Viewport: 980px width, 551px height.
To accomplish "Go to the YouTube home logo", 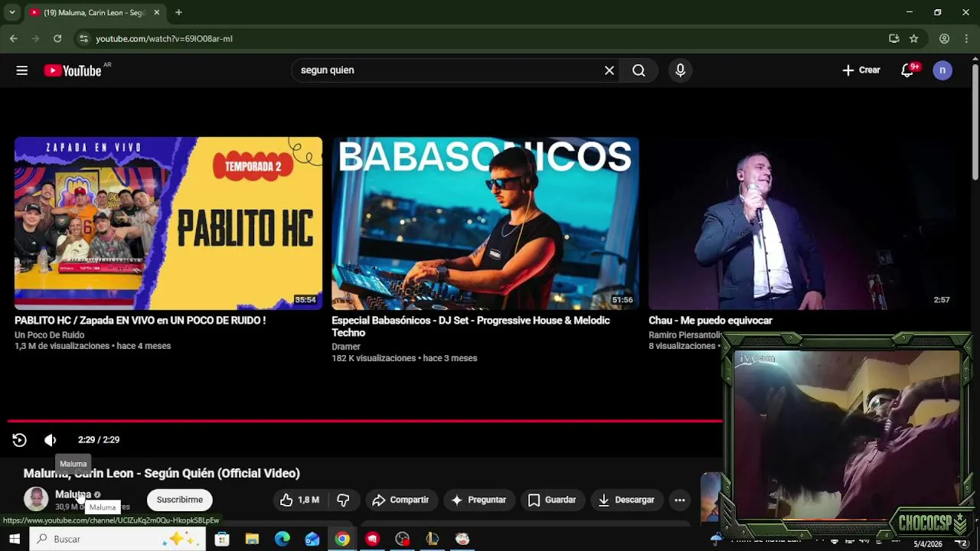I will 73,70.
